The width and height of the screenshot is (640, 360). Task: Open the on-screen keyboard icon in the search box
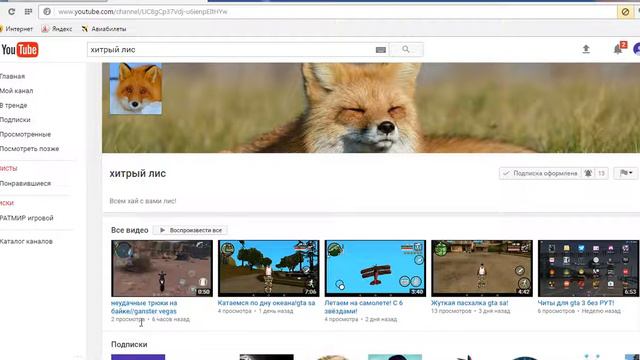pyautogui.click(x=380, y=50)
